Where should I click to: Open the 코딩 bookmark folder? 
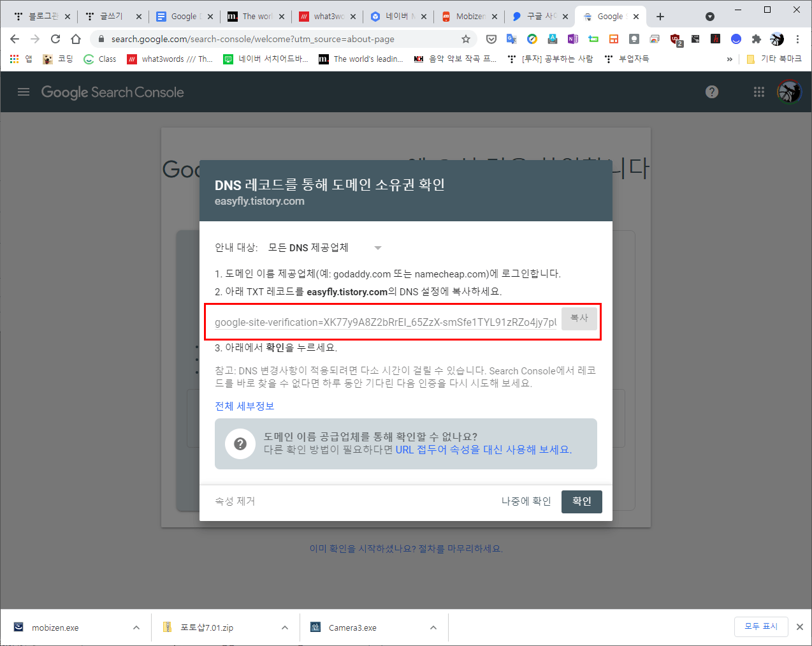tap(58, 59)
